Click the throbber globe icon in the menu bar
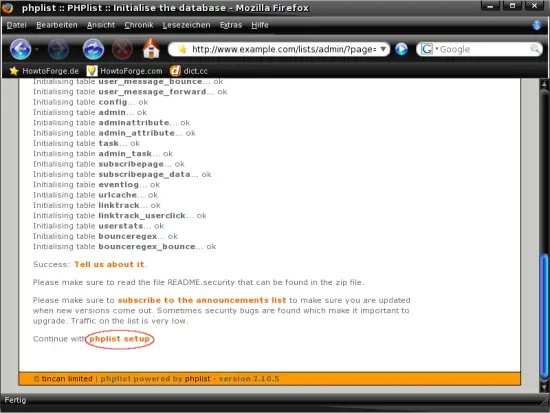550x413 pixels. 537,25
